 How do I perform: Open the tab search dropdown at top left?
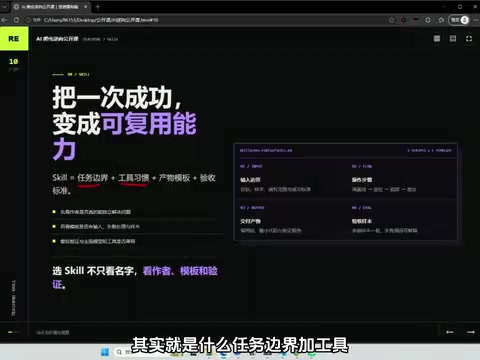click(x=4, y=6)
